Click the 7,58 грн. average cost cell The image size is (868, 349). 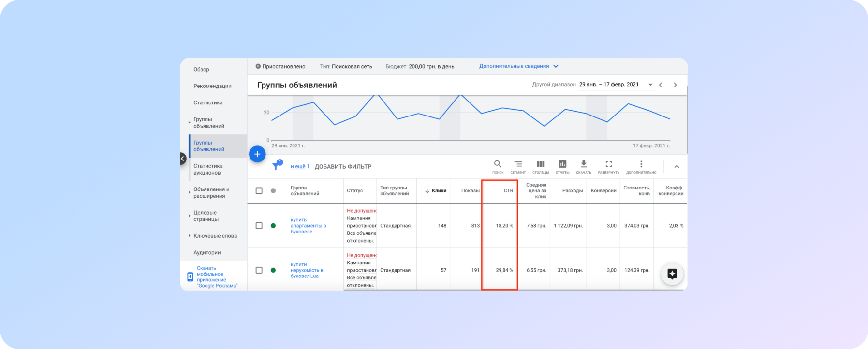point(536,226)
